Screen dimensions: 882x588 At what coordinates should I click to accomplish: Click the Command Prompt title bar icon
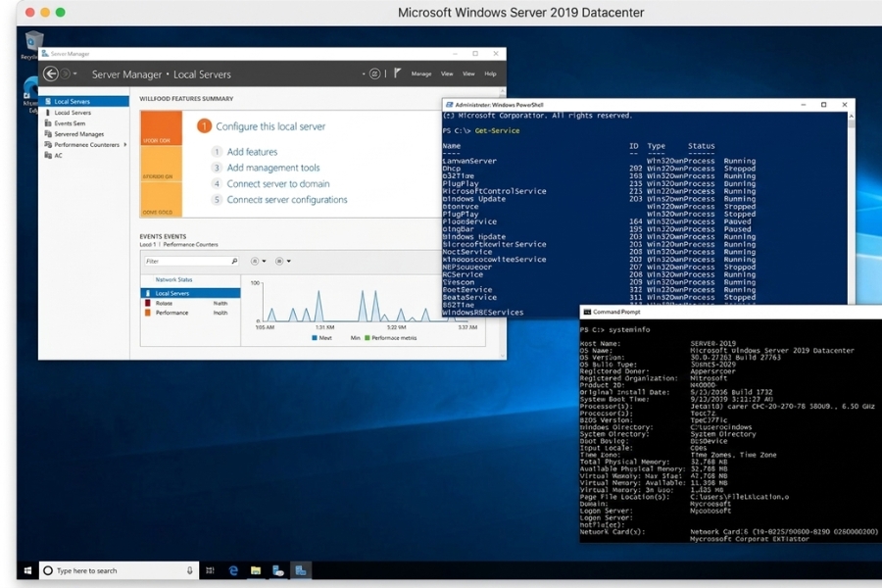tap(587, 312)
